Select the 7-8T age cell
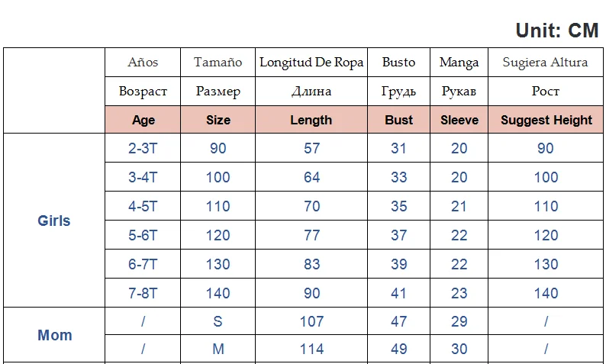Image resolution: width=606 pixels, height=364 pixels. point(143,293)
